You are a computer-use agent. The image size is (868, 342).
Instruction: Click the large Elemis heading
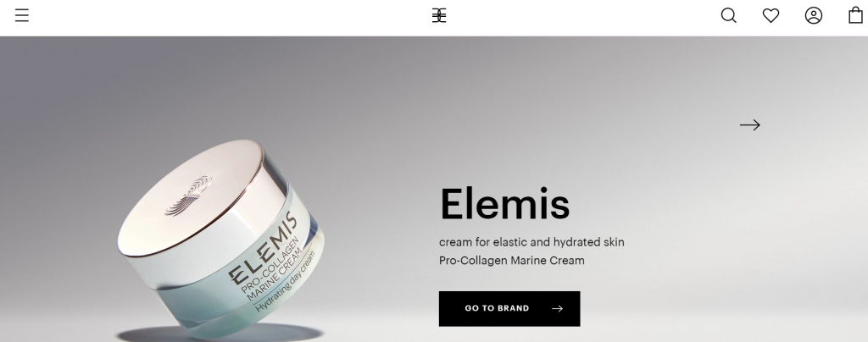point(504,204)
